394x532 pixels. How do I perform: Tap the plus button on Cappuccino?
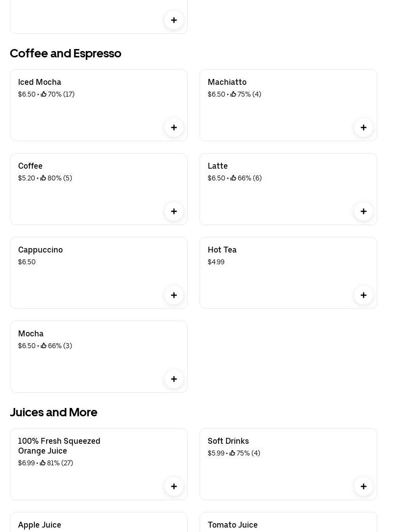[x=174, y=295]
